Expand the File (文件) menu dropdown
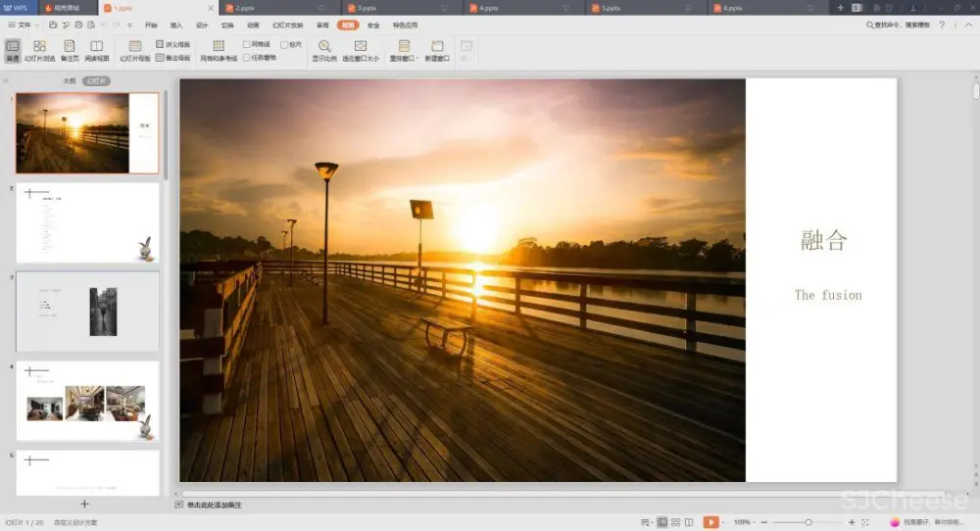 click(24, 24)
